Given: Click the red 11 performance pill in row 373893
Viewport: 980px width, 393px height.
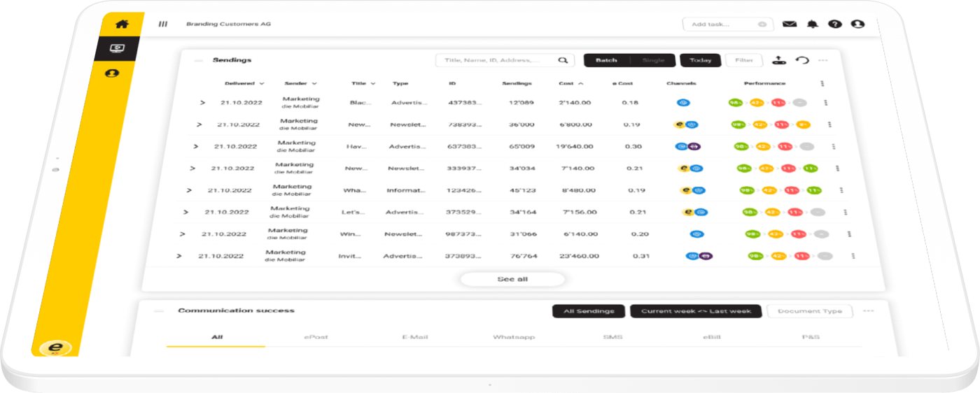Looking at the screenshot, I should pyautogui.click(x=802, y=256).
